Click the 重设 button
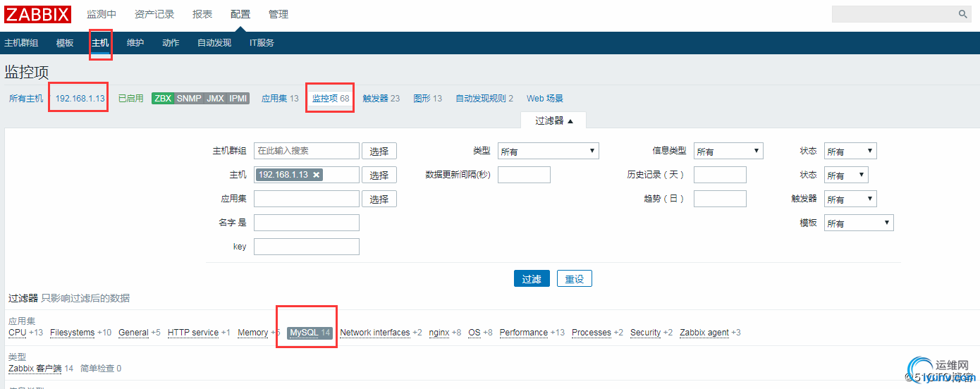Image resolution: width=980 pixels, height=389 pixels. point(575,278)
